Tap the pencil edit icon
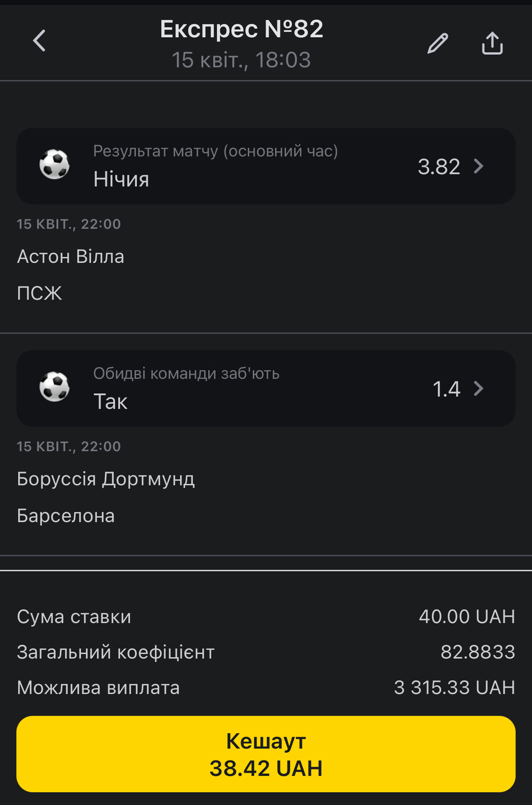 pyautogui.click(x=438, y=44)
